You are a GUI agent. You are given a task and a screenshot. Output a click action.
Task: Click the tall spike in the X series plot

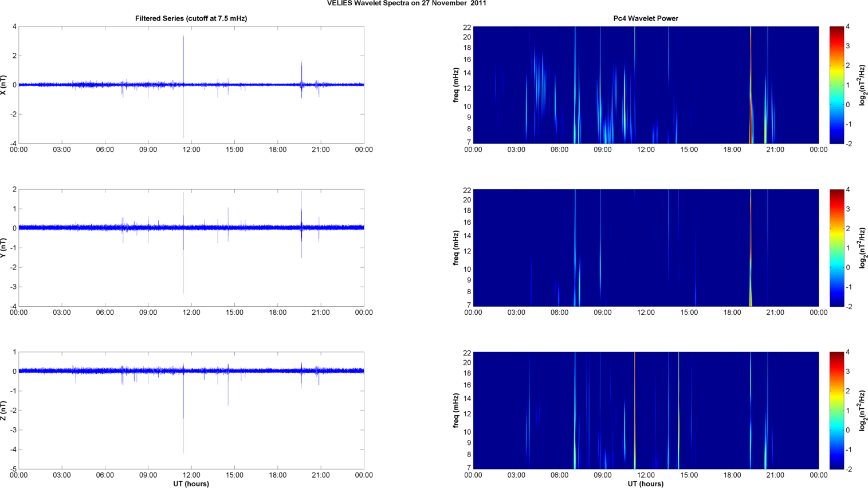tap(183, 57)
